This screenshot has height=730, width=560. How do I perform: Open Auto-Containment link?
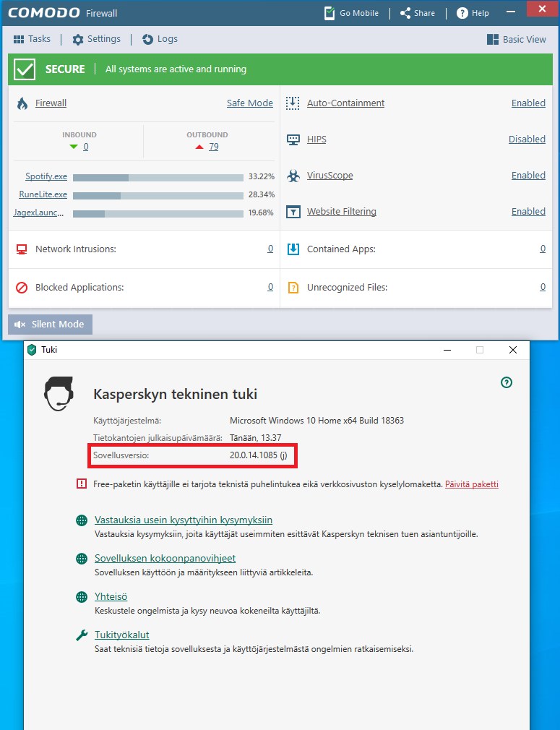(346, 103)
